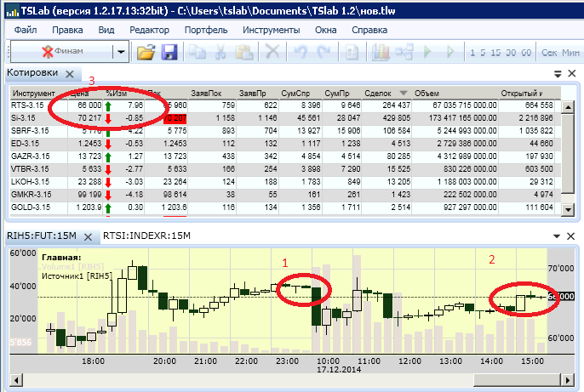Screen dimensions: 584x392
Task: Click the СумСпр column header
Action: (x=300, y=94)
